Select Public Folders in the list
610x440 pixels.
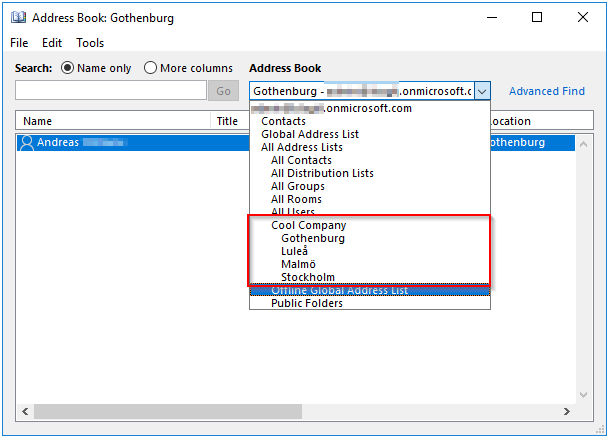pos(306,304)
